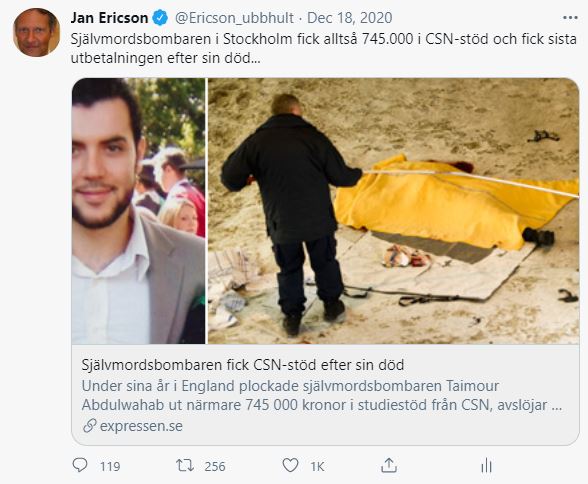Click the reply speech bubble icon

click(x=80, y=465)
